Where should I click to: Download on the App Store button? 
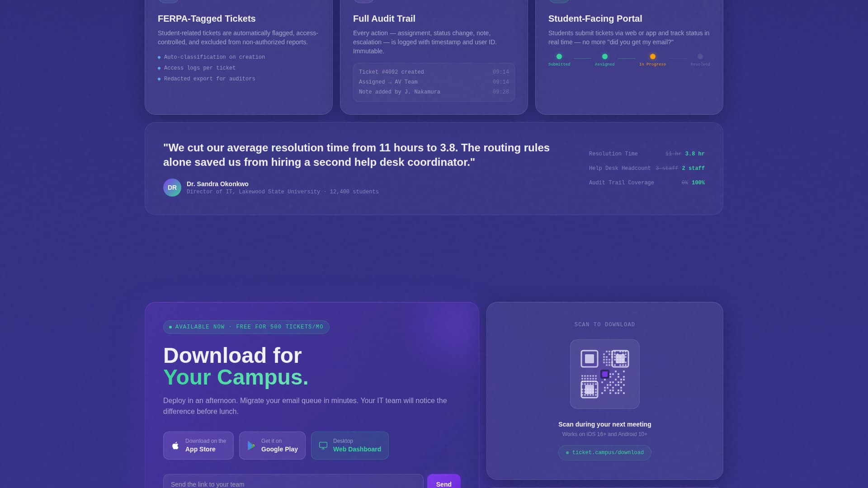pos(198,446)
